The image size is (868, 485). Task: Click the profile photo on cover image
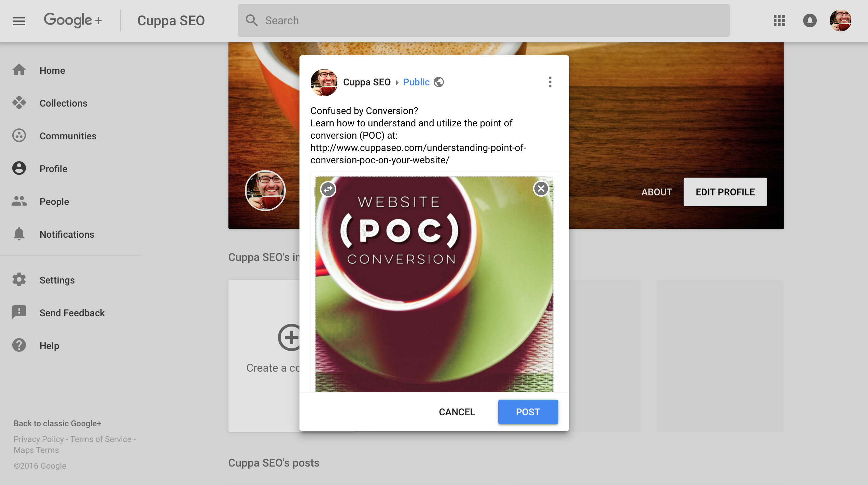pyautogui.click(x=265, y=191)
